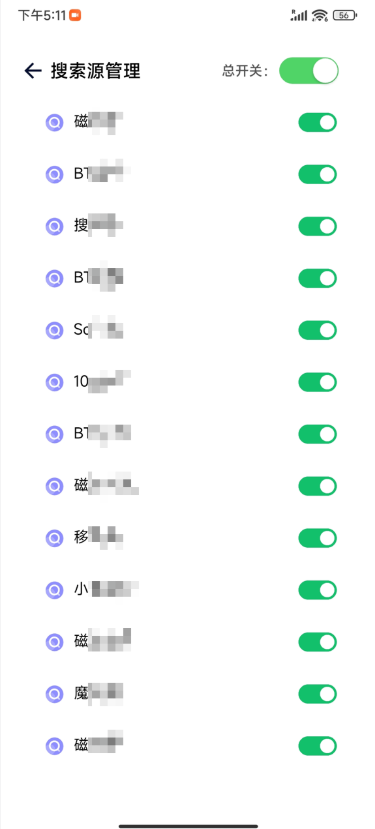This screenshot has width=375, height=829.
Task: Tap the Wi-Fi icon in status bar
Action: tap(319, 15)
